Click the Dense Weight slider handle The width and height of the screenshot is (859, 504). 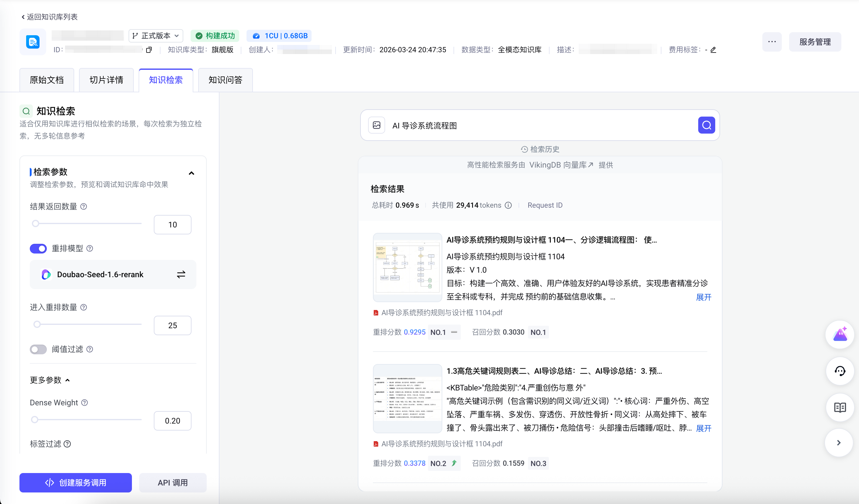click(x=35, y=420)
